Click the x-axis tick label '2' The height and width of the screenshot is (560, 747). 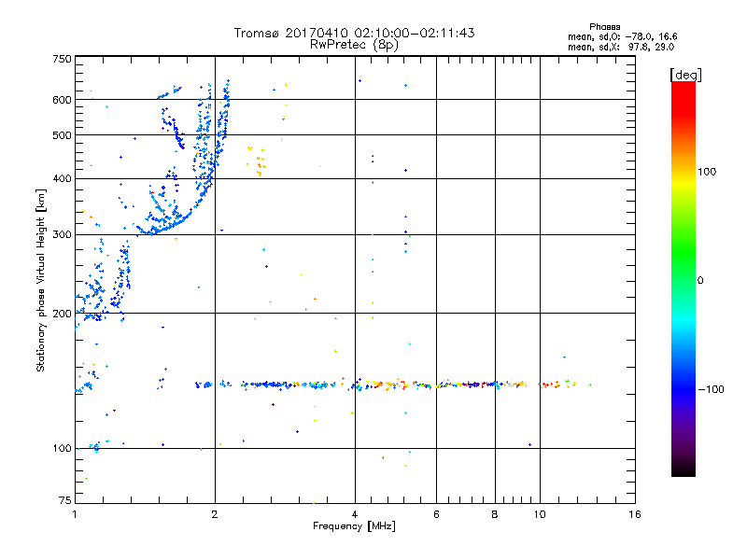[x=215, y=514]
